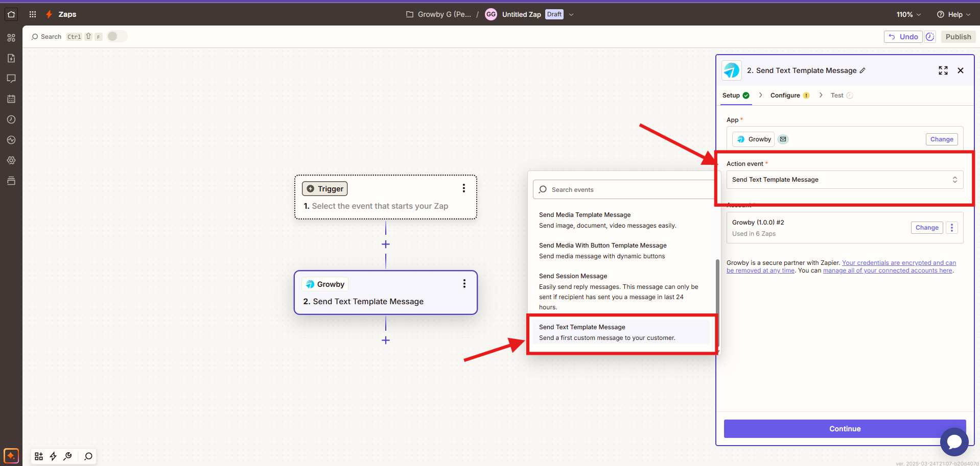980x466 pixels.
Task: Open the versions stack icon in left sidebar
Action: tap(11, 181)
